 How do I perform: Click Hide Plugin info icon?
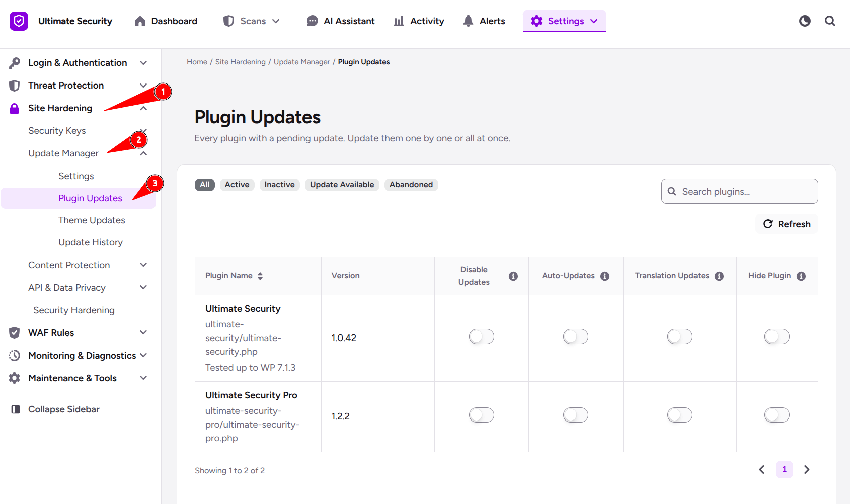pos(801,276)
